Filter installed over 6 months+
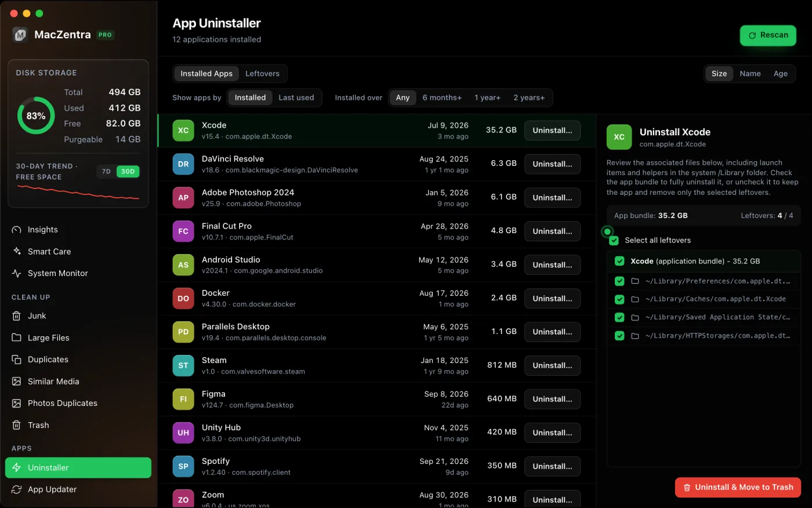Viewport: 812px width, 508px height. pyautogui.click(x=442, y=97)
